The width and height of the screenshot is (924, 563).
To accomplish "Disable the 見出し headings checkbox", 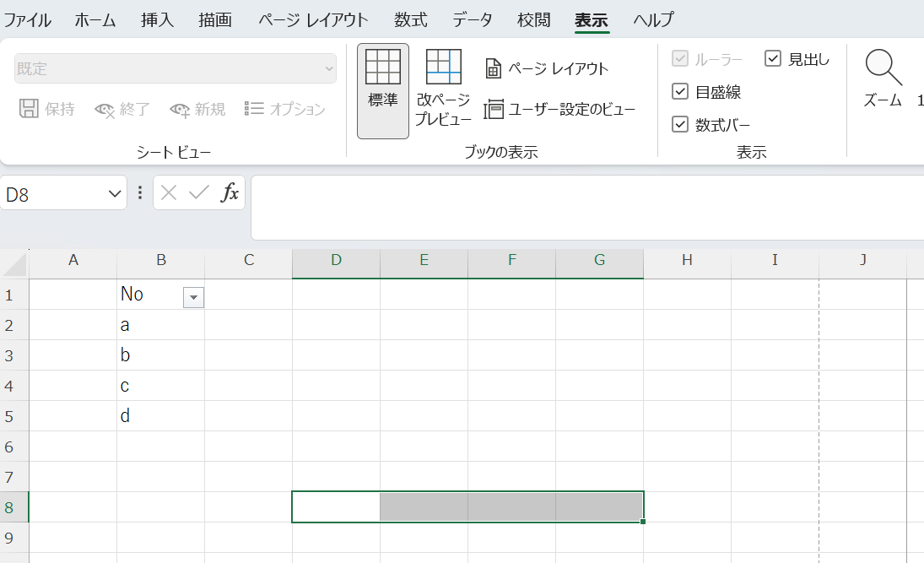I will 773,58.
